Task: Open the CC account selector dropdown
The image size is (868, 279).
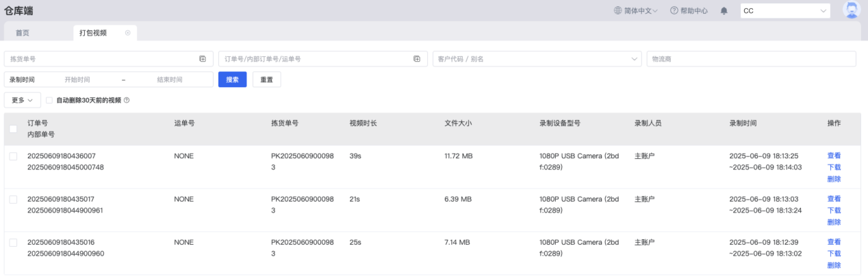Action: pyautogui.click(x=785, y=11)
